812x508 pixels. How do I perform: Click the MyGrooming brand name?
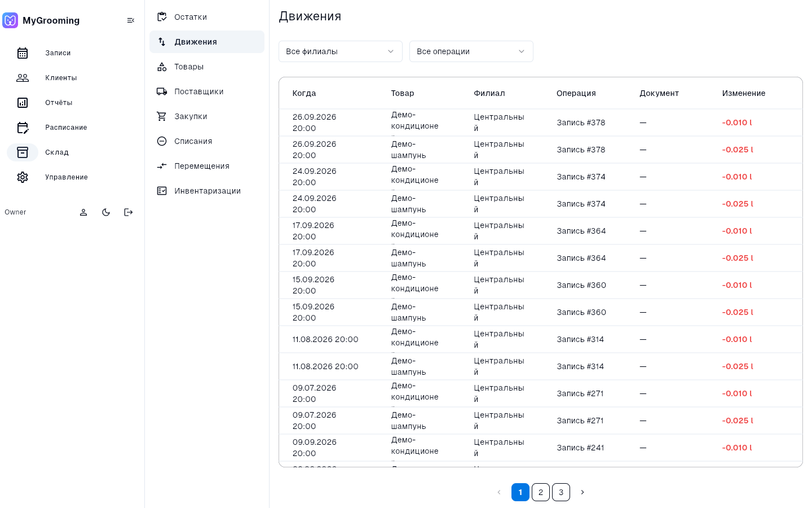pos(51,20)
